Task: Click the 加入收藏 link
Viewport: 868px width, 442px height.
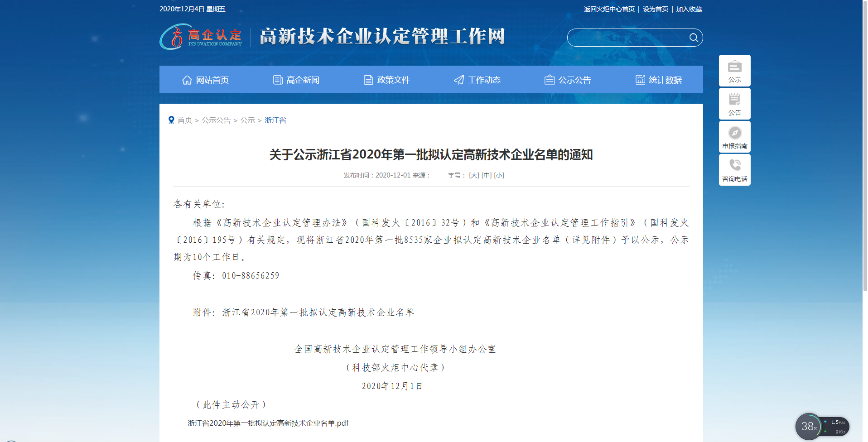Action: click(689, 9)
